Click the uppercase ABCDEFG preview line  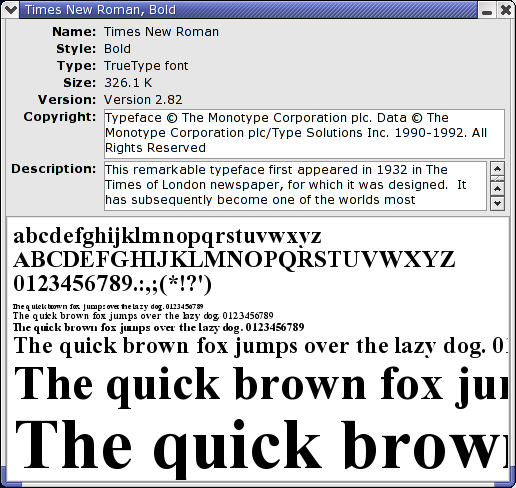point(234,260)
